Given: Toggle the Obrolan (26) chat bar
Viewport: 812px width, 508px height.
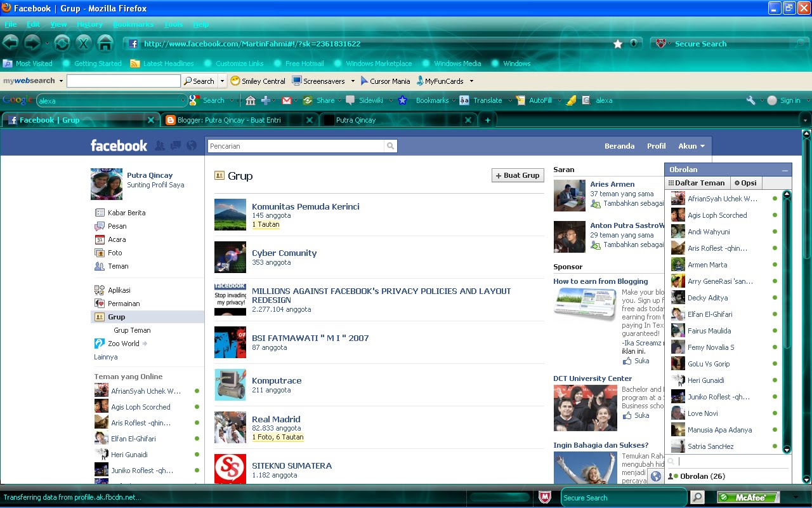Looking at the screenshot, I should click(x=728, y=476).
